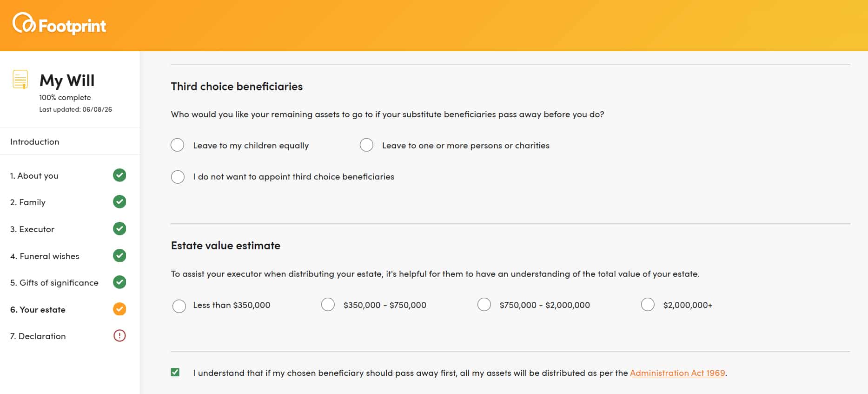Click the Executor green check icon

[x=119, y=229]
